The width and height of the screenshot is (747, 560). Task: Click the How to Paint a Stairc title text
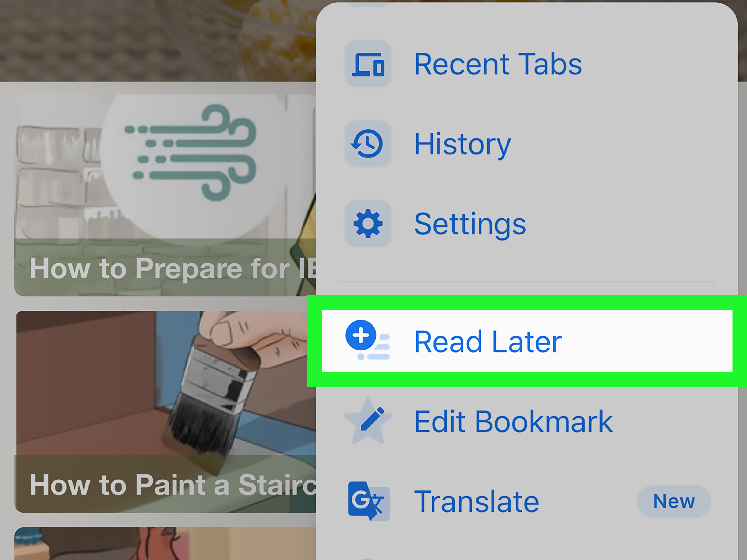[173, 484]
